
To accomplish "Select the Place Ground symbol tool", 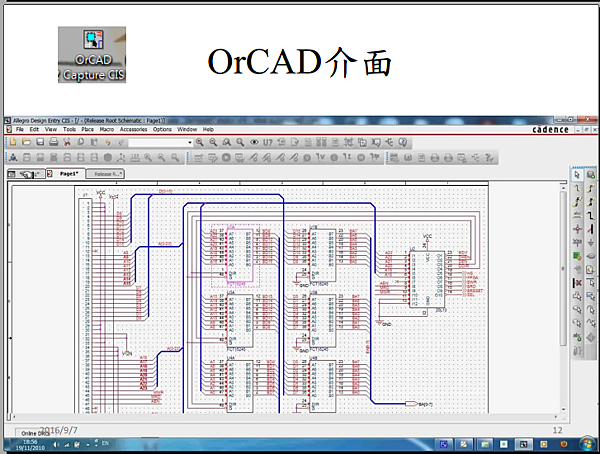I will (x=591, y=242).
